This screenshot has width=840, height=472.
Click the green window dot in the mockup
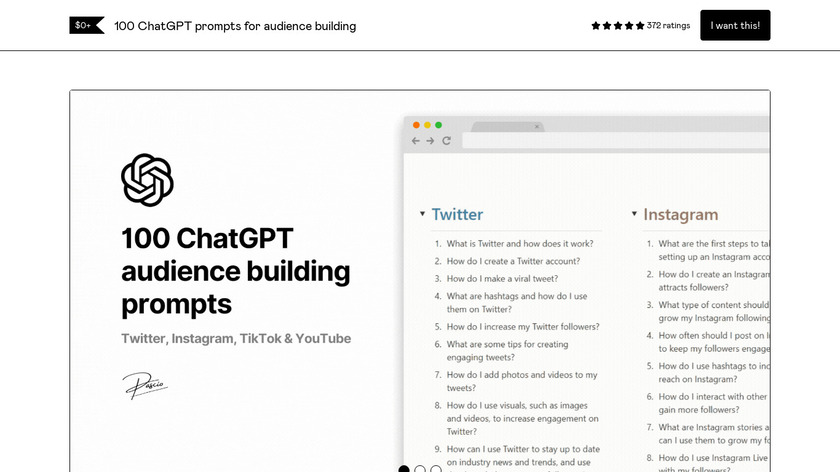(x=439, y=125)
